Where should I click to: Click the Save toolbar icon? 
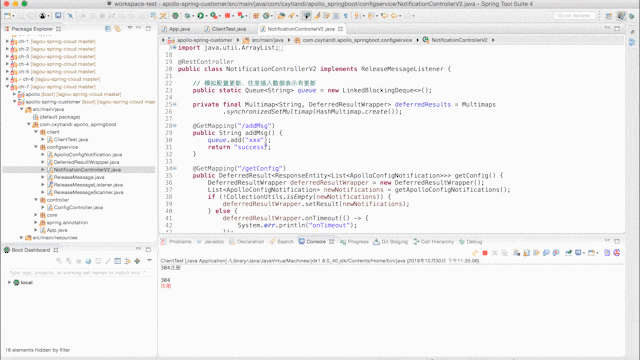(20, 16)
